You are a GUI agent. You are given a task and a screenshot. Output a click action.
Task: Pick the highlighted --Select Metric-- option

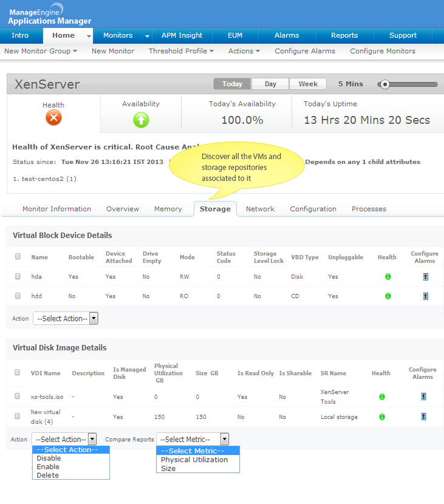(198, 451)
